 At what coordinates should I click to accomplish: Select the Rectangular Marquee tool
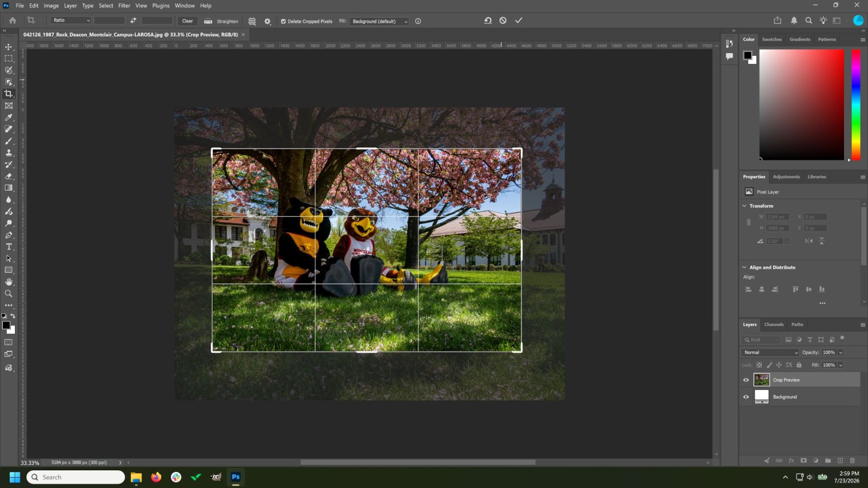tap(9, 59)
